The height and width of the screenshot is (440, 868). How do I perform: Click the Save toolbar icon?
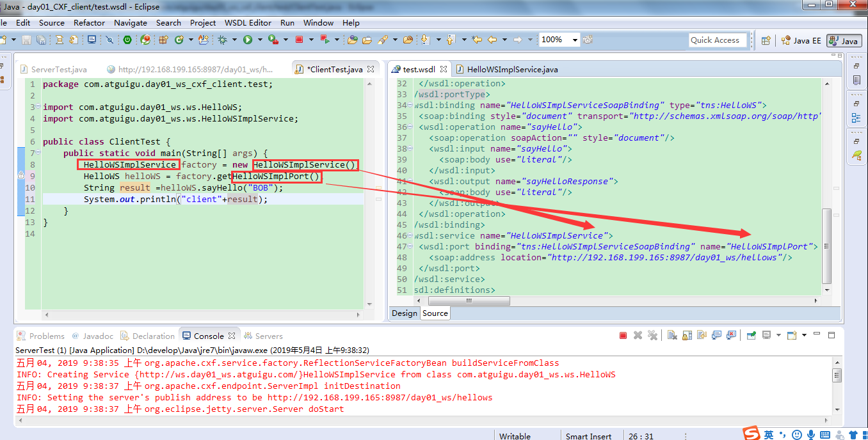click(x=26, y=40)
